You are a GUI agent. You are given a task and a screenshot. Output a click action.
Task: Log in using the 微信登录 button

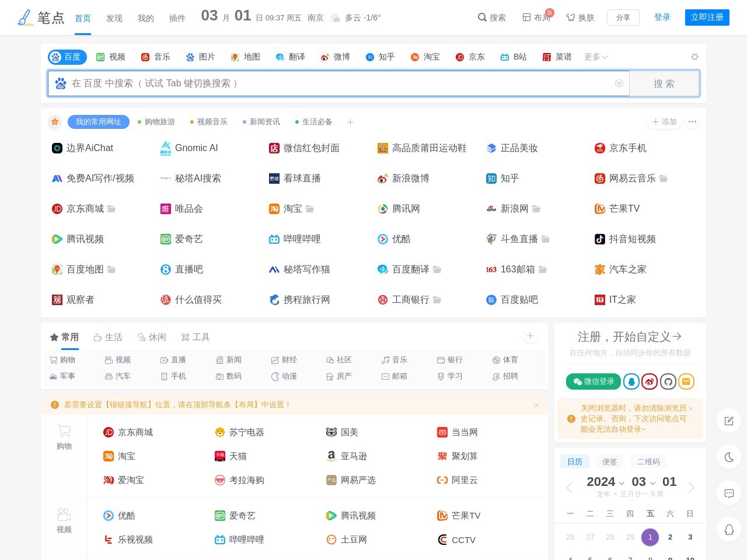[593, 381]
